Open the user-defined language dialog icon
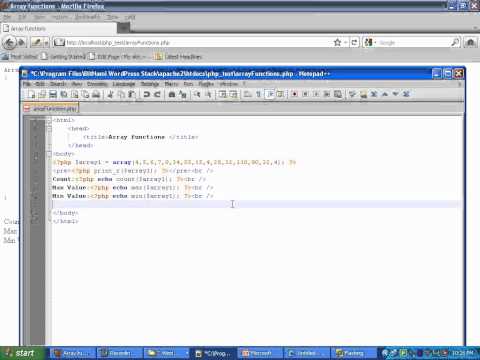The width and height of the screenshot is (480, 360). click(x=280, y=95)
